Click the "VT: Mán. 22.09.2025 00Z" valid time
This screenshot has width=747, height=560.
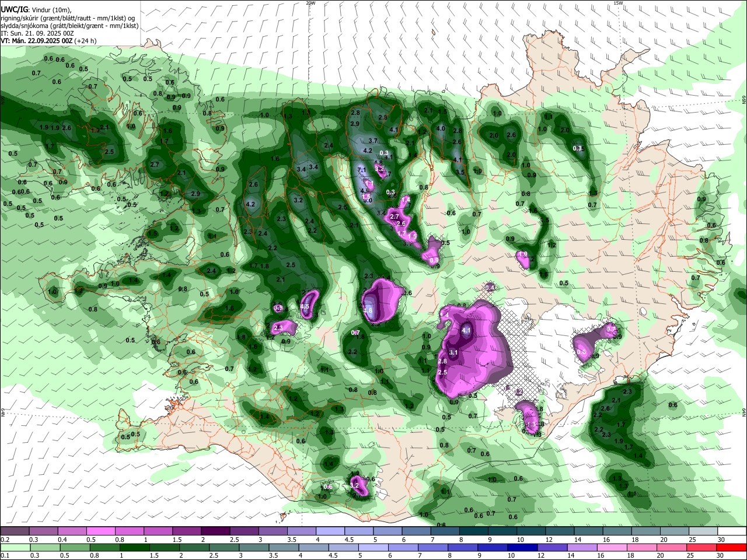coord(36,41)
